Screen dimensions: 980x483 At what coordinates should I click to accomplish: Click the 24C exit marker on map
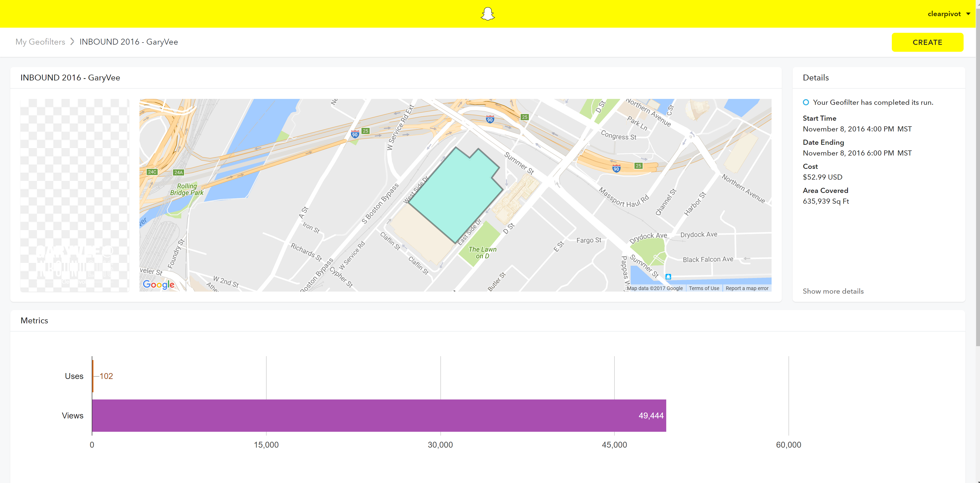[x=152, y=172]
